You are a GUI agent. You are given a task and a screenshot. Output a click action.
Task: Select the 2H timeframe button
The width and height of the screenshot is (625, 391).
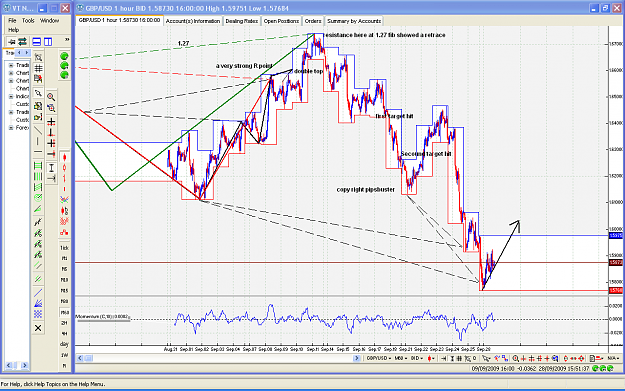64,323
